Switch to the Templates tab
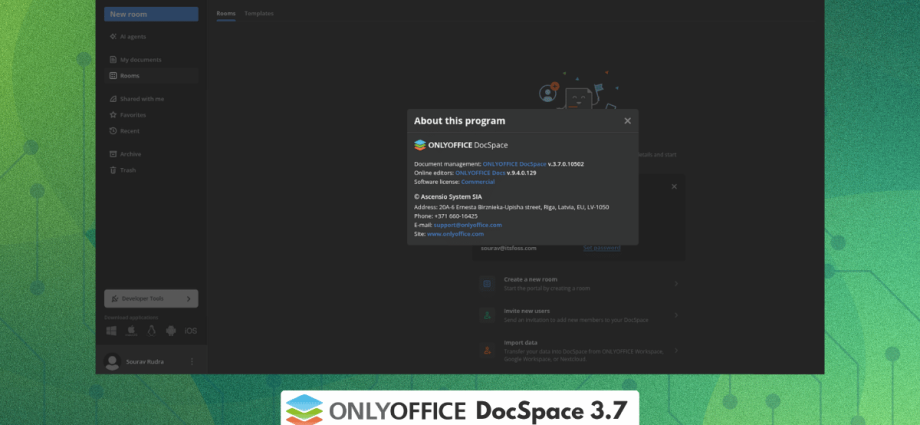 click(x=259, y=14)
